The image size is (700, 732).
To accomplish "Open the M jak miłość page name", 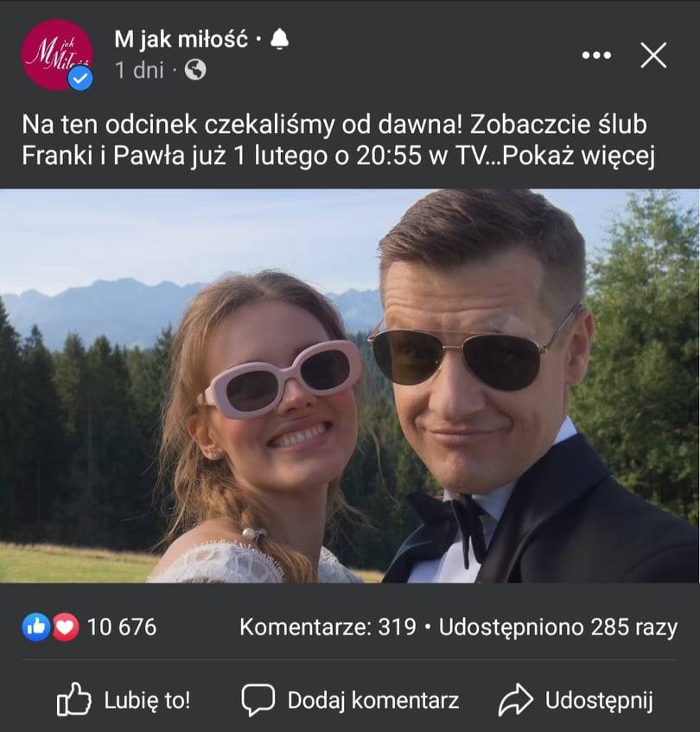I will tap(181, 39).
